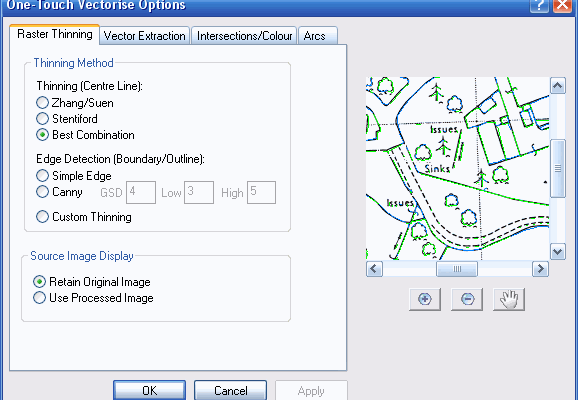Activate the pan hand tool

tap(509, 299)
